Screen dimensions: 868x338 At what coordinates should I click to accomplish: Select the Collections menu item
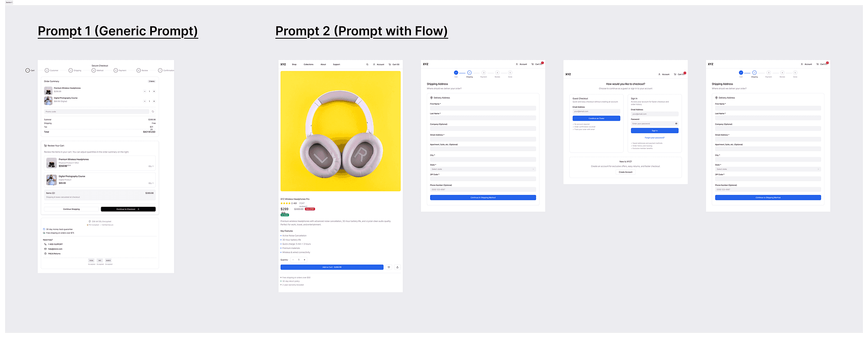(309, 64)
